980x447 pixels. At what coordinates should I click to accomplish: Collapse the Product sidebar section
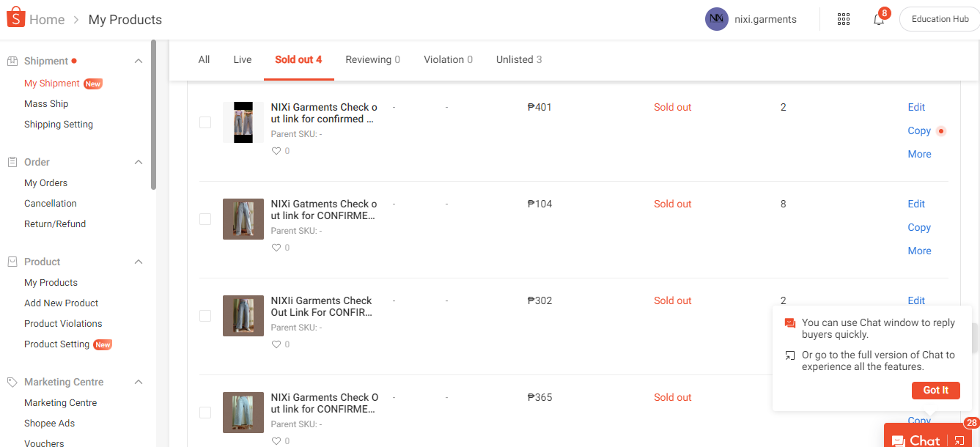pyautogui.click(x=139, y=262)
